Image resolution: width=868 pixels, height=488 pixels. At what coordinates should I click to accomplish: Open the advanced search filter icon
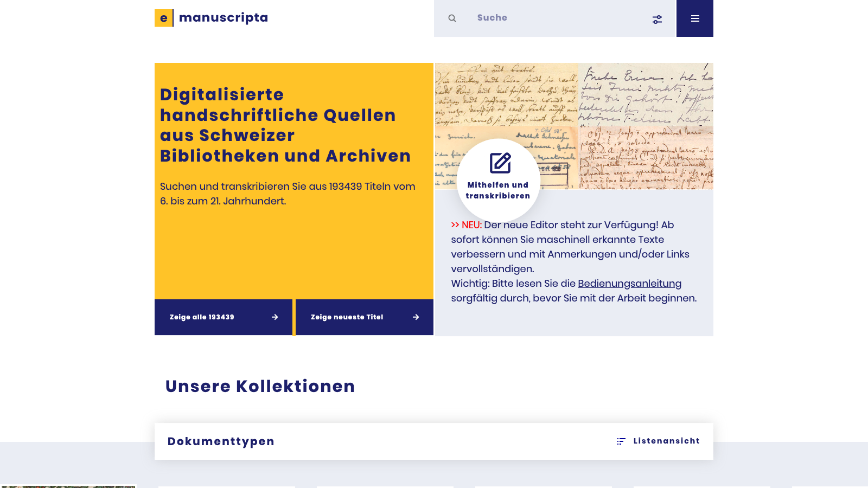pyautogui.click(x=657, y=18)
